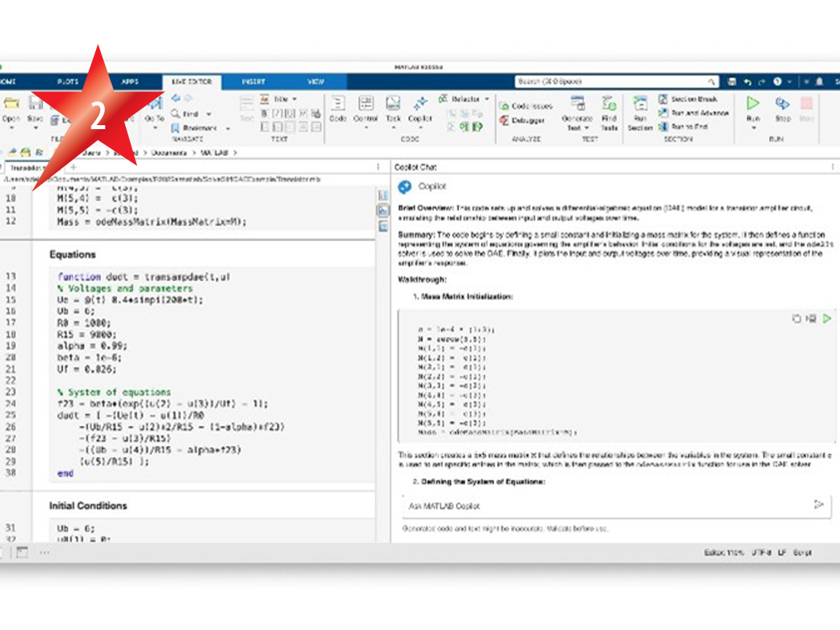The width and height of the screenshot is (840, 630).
Task: Click the Open folder icon in ribbon
Action: [x=11, y=104]
